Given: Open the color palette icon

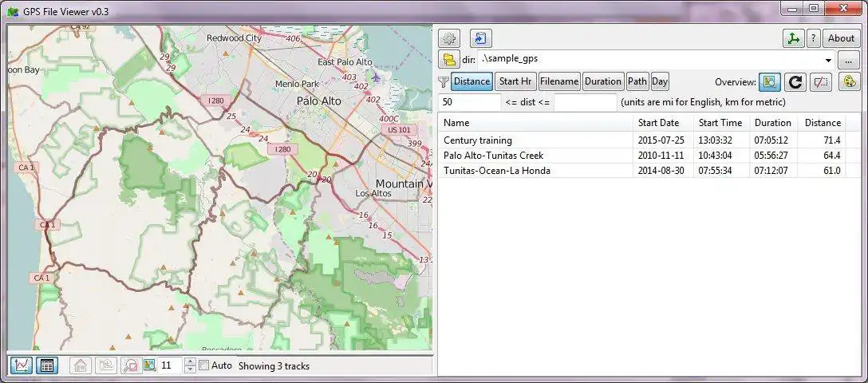Looking at the screenshot, I should (x=849, y=82).
